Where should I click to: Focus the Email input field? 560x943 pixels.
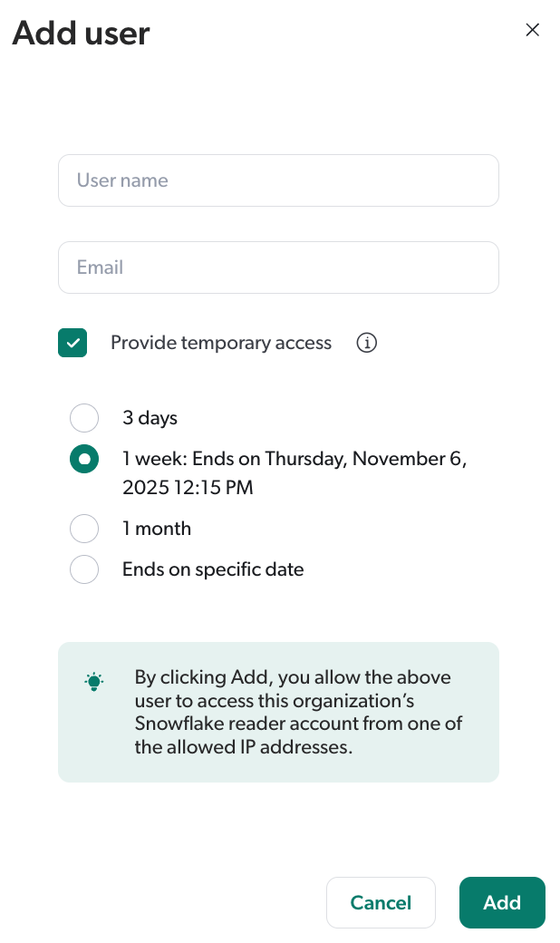coord(278,267)
